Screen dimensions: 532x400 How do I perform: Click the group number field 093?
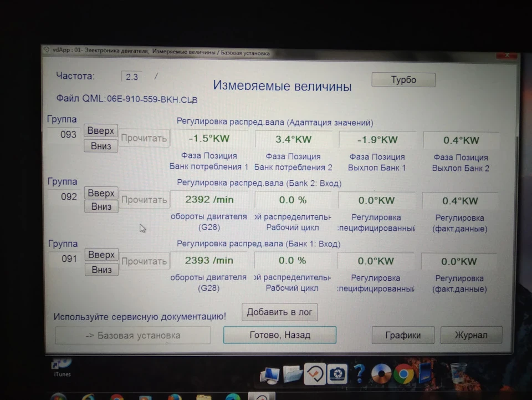coord(64,134)
